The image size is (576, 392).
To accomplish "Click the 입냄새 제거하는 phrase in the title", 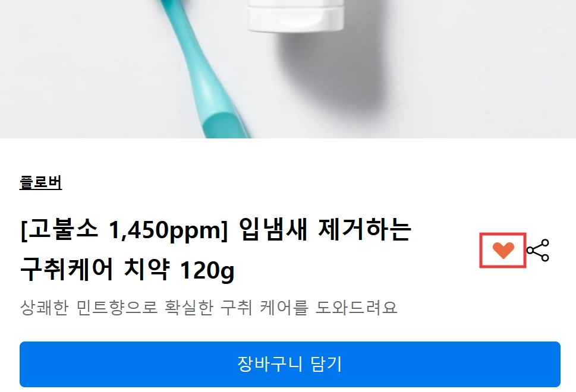I will coord(325,229).
